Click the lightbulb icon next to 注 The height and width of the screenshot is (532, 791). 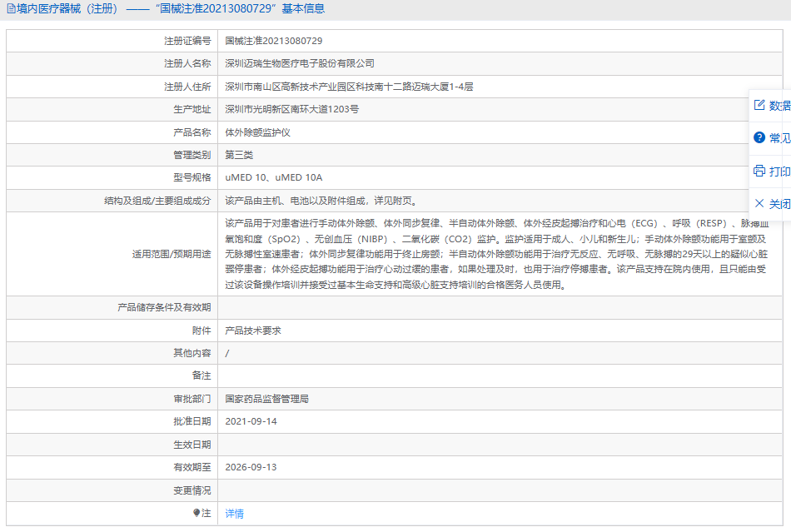click(197, 514)
